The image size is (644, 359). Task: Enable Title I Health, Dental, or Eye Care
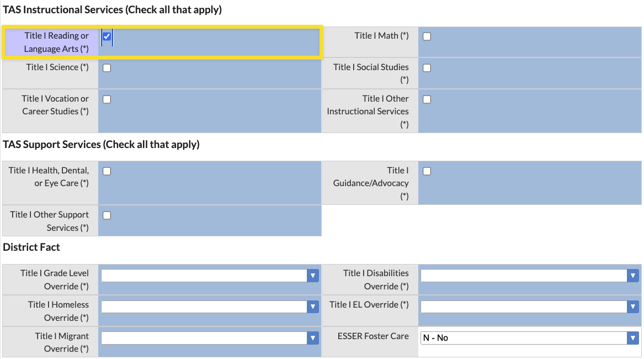tap(107, 171)
